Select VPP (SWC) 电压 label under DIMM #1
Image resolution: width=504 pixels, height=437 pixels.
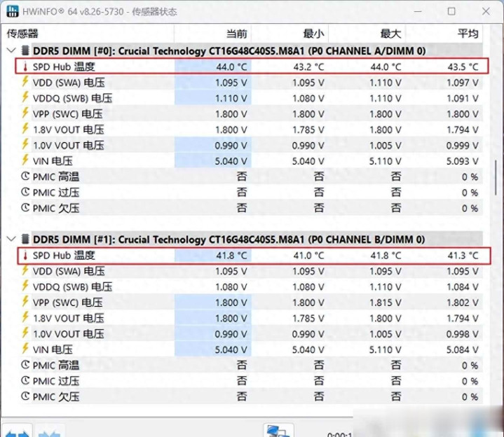[67, 303]
